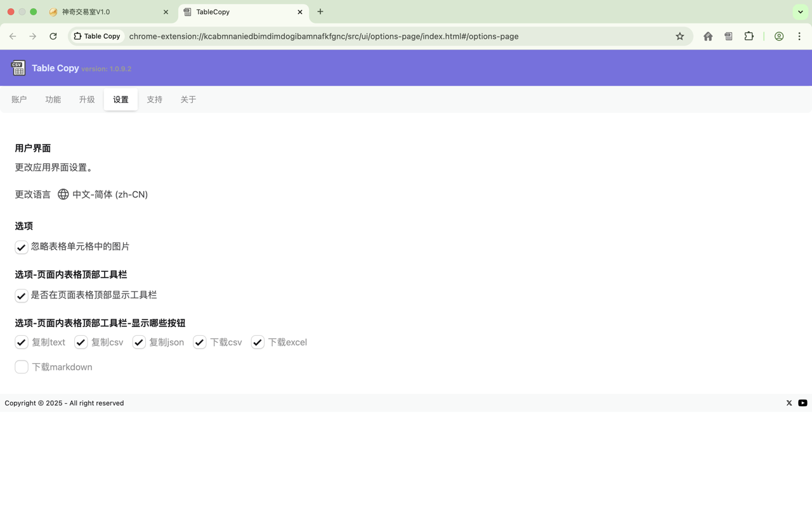Screen dimensions: 812x508
Task: Open Chrome's three-dot menu
Action: tap(799, 36)
